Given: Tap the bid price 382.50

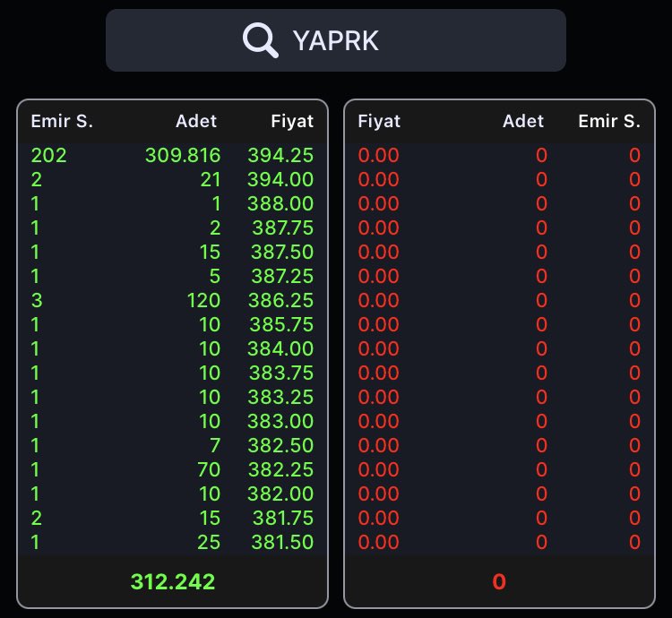Looking at the screenshot, I should pyautogui.click(x=280, y=445).
